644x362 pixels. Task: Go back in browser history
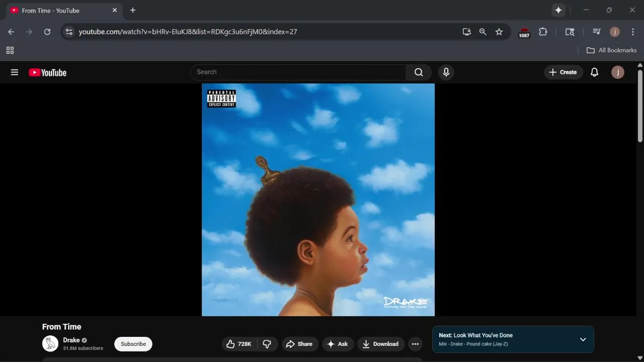(11, 32)
